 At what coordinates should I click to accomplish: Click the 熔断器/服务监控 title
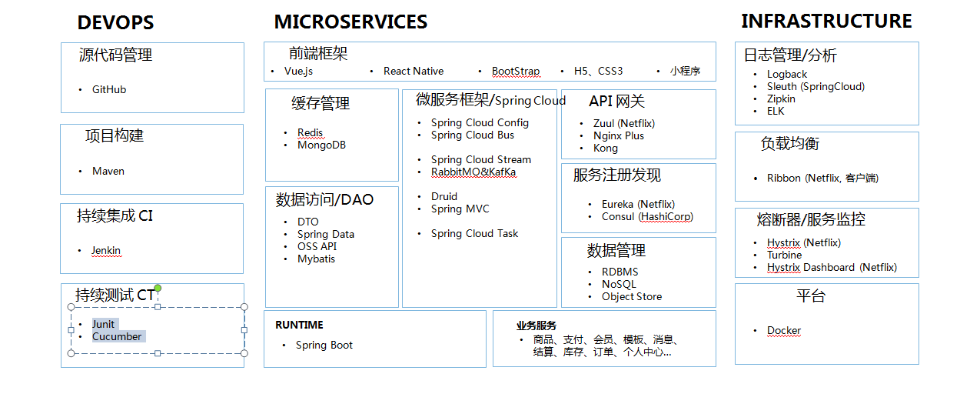pyautogui.click(x=811, y=219)
